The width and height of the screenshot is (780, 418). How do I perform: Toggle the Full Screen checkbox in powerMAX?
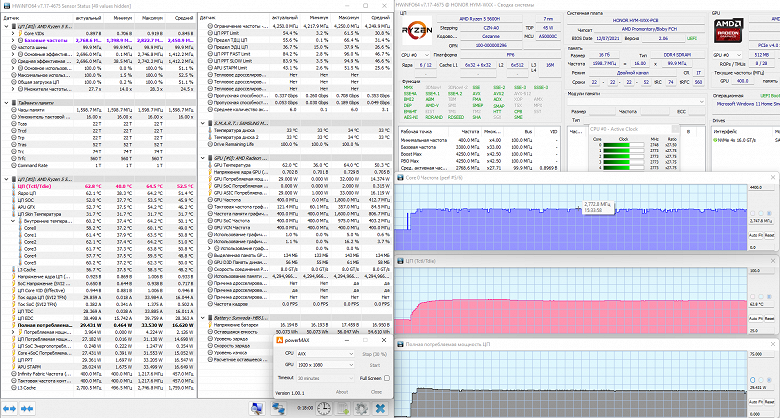[387, 378]
